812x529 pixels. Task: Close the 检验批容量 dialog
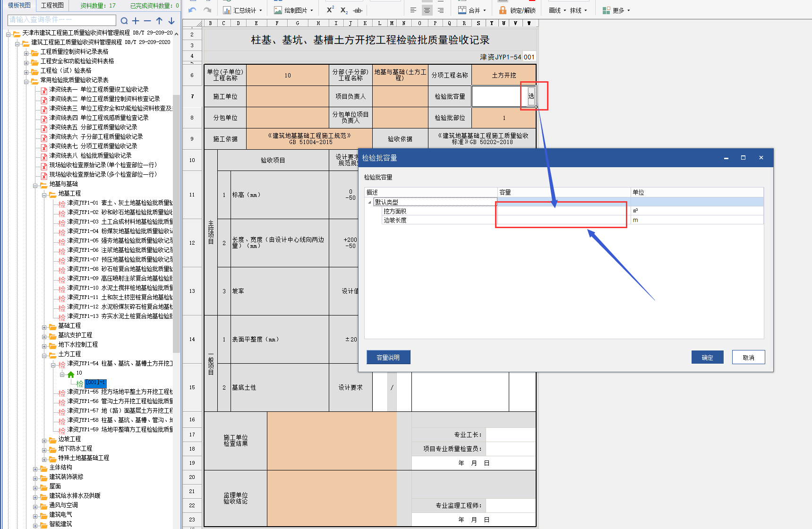761,158
